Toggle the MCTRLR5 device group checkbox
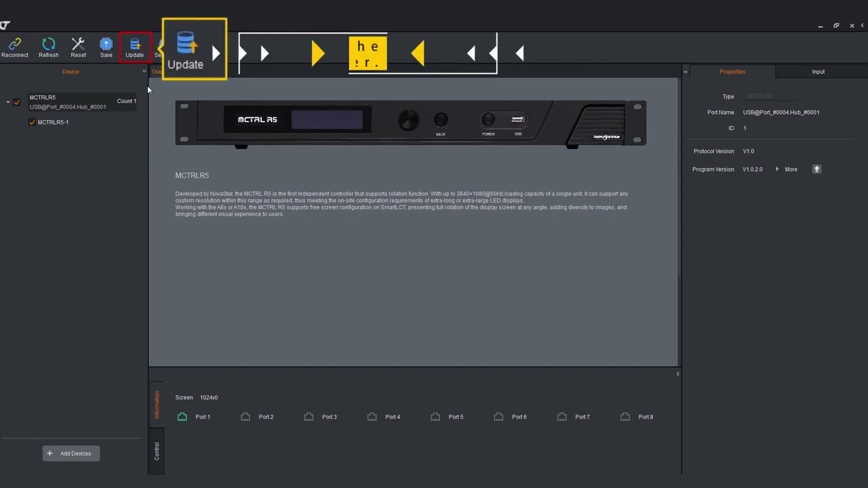This screenshot has height=488, width=868. pyautogui.click(x=17, y=102)
